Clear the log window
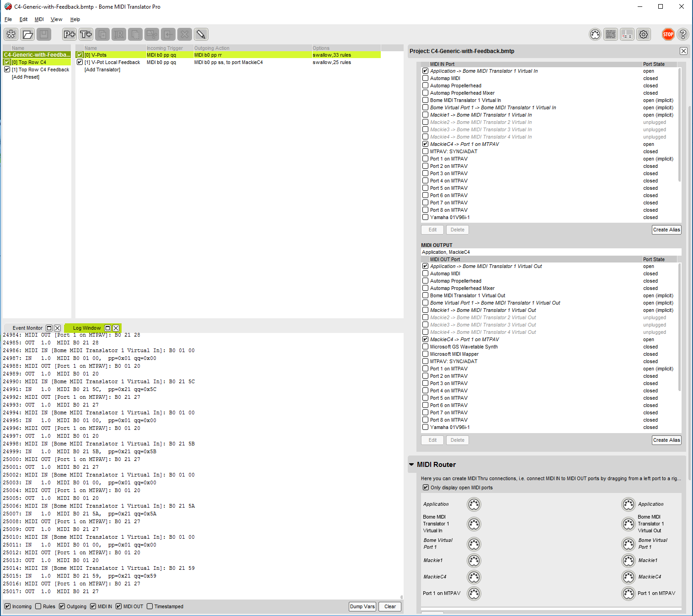 coord(390,606)
